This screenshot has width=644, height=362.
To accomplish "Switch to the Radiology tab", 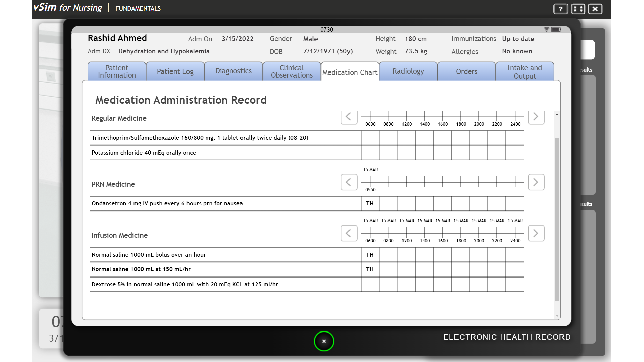I will click(x=408, y=71).
